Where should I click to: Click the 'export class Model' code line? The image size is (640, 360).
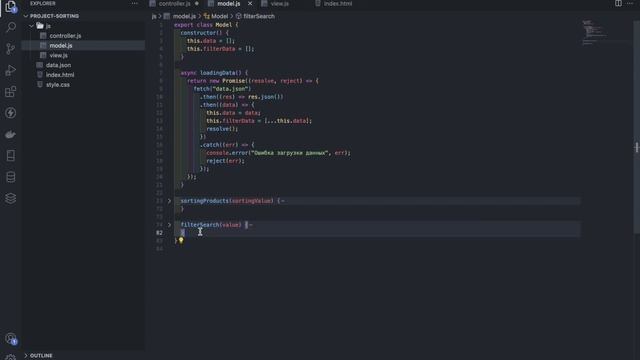[x=206, y=25]
